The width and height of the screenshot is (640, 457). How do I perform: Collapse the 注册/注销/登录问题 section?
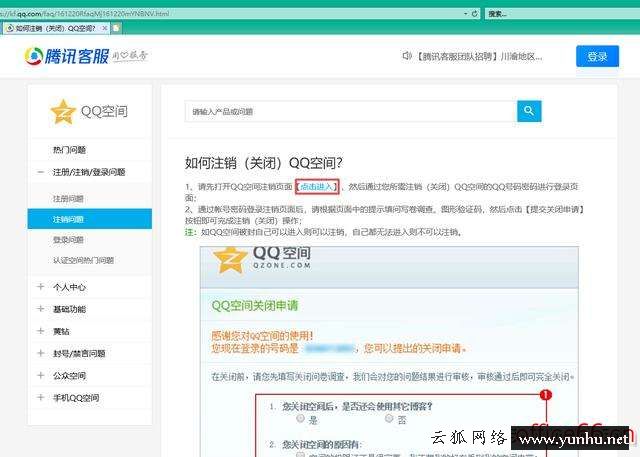click(40, 172)
